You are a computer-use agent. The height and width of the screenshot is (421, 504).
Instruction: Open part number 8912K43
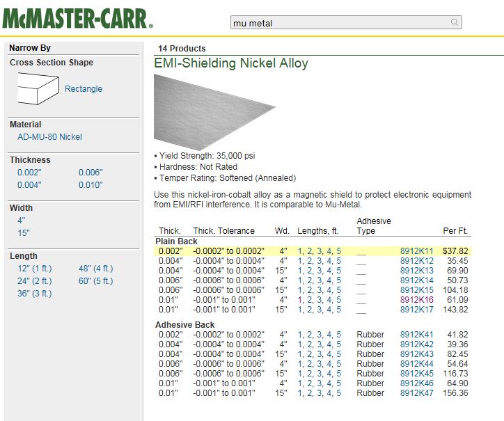pyautogui.click(x=416, y=354)
